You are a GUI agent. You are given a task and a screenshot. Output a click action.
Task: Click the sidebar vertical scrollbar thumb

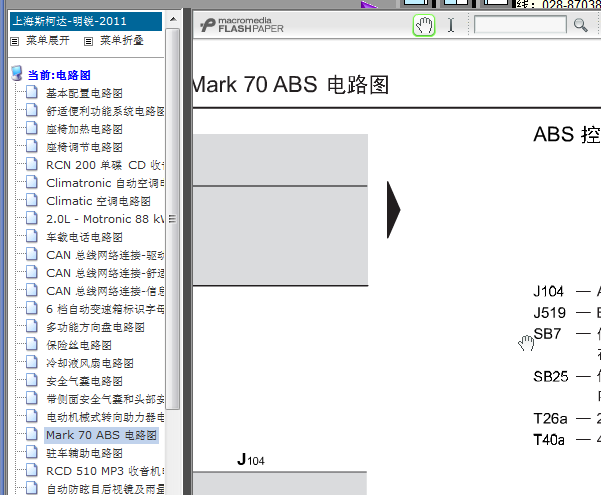tap(173, 219)
